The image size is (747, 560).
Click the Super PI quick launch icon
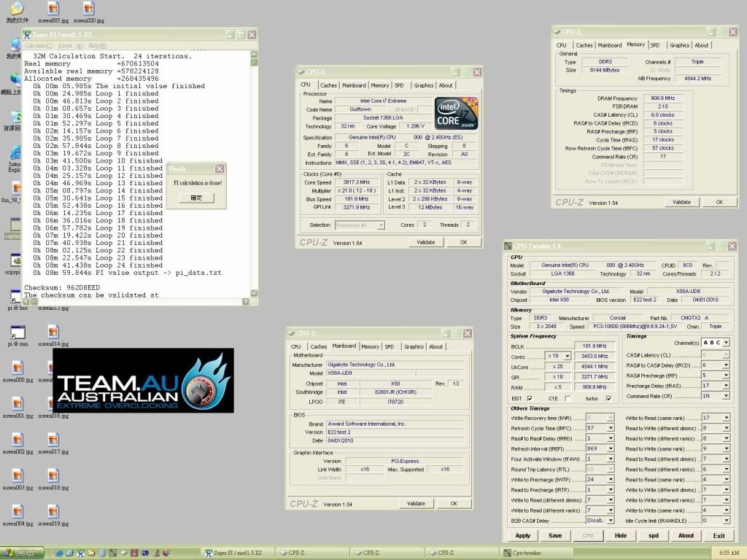(x=80, y=553)
